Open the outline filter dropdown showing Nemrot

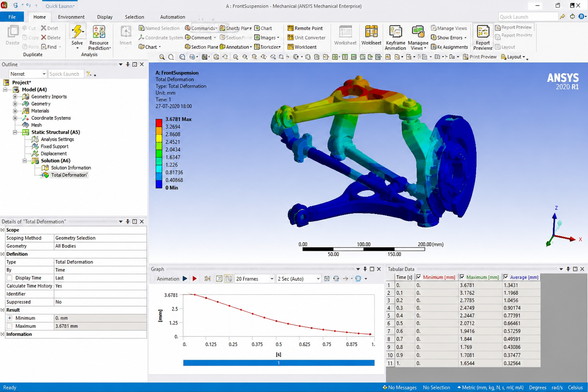[28, 74]
